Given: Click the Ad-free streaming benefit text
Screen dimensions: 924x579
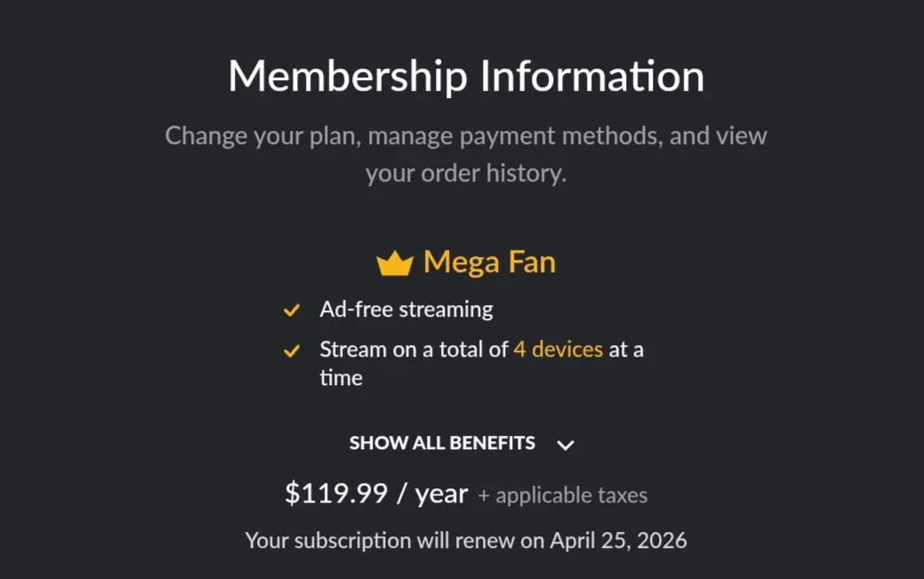Looking at the screenshot, I should [x=406, y=310].
